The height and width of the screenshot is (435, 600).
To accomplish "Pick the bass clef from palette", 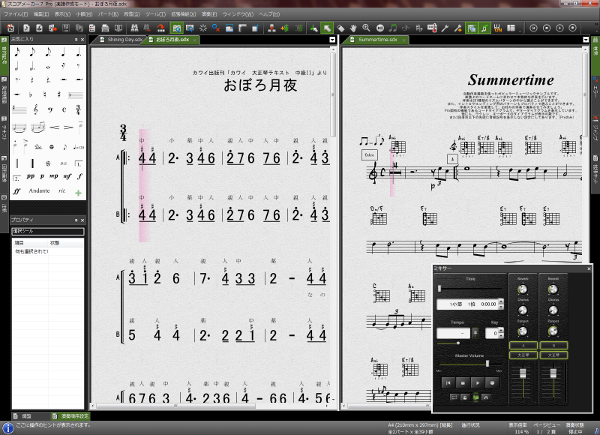I will click(x=50, y=110).
